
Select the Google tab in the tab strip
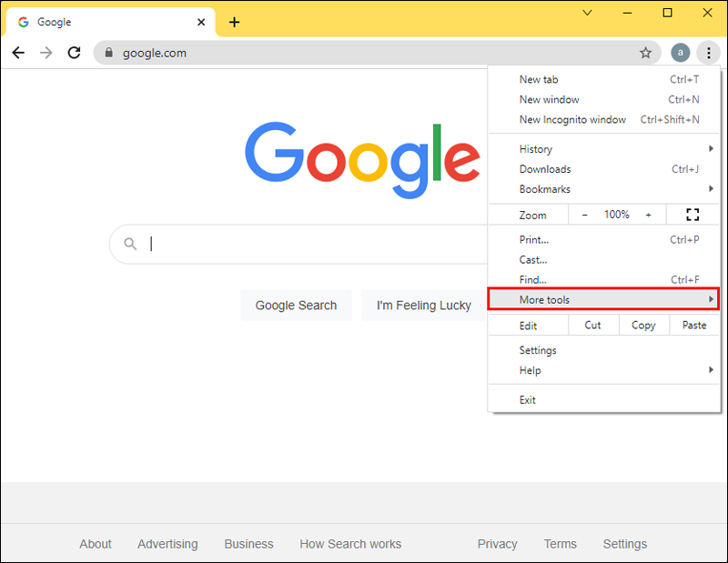click(109, 22)
